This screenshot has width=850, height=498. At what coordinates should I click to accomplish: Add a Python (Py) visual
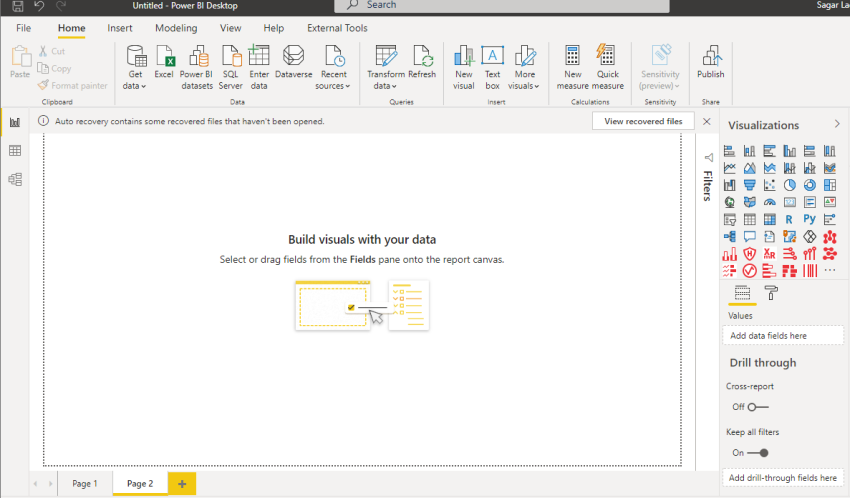(x=810, y=219)
